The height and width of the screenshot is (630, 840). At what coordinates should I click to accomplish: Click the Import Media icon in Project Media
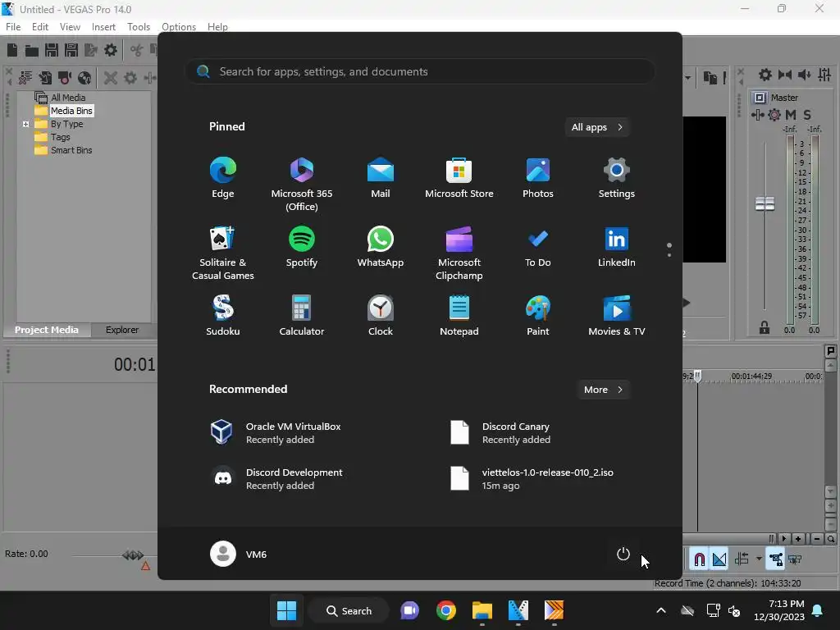(46, 78)
